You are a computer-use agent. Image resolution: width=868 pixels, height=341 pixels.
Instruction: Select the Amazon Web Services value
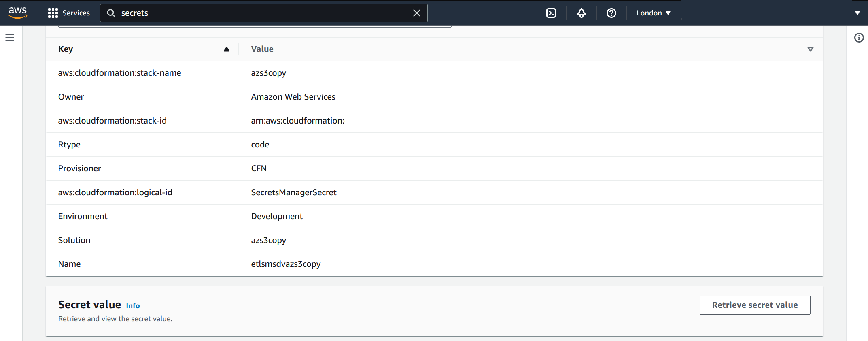tap(293, 97)
